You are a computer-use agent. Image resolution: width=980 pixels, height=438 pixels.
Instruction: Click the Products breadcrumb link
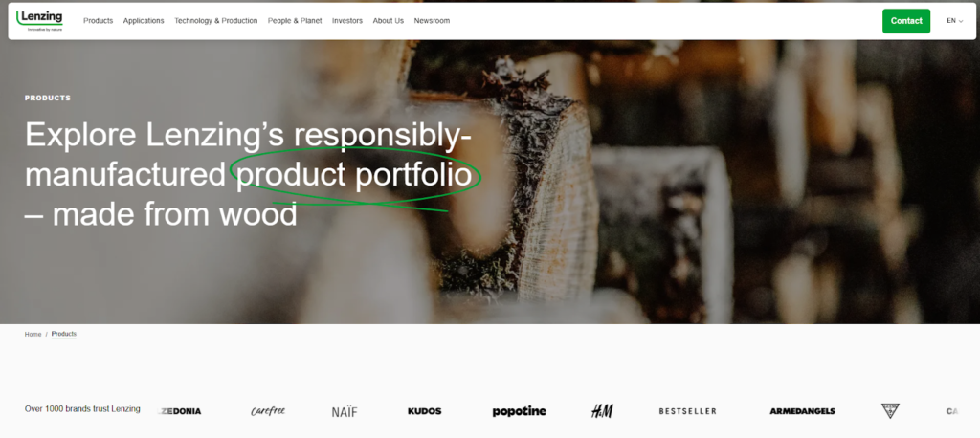(x=64, y=335)
